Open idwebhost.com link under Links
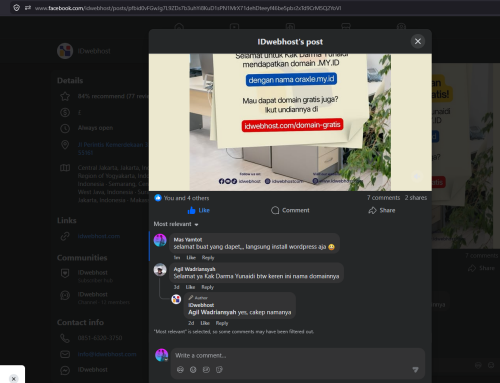This screenshot has height=383, width=500. point(99,236)
